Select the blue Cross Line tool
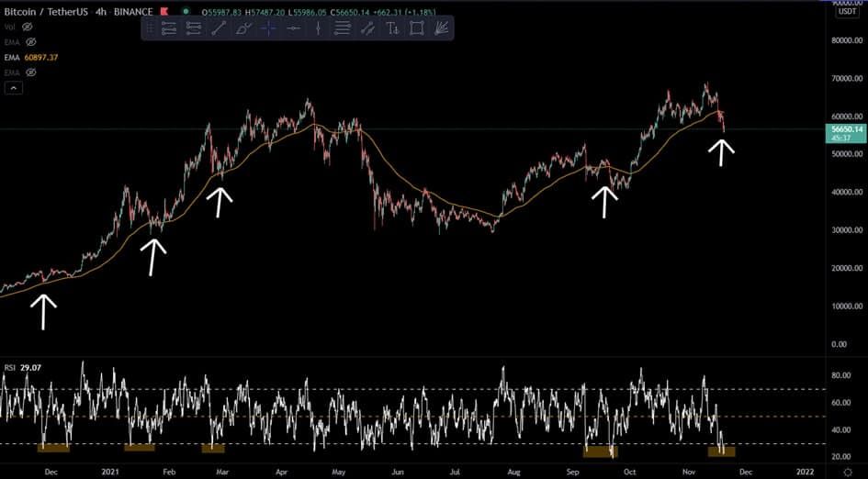This screenshot has height=479, width=868. [268, 28]
